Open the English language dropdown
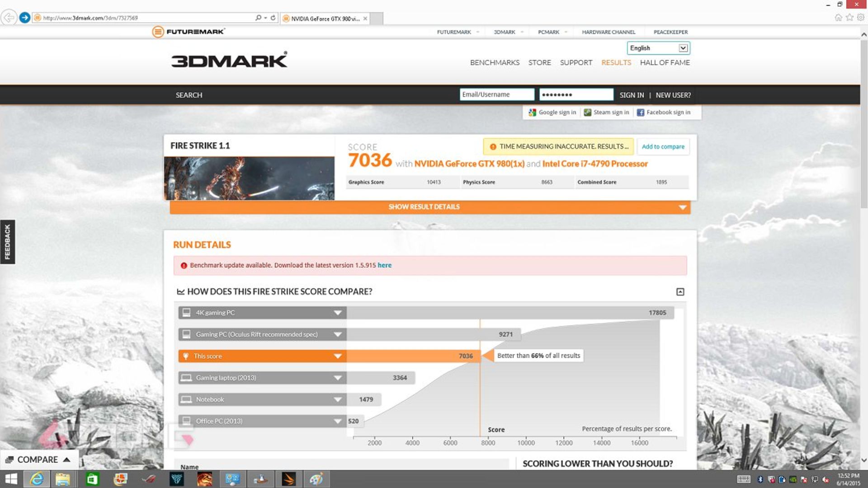Screen dimensions: 868x488 (658, 48)
